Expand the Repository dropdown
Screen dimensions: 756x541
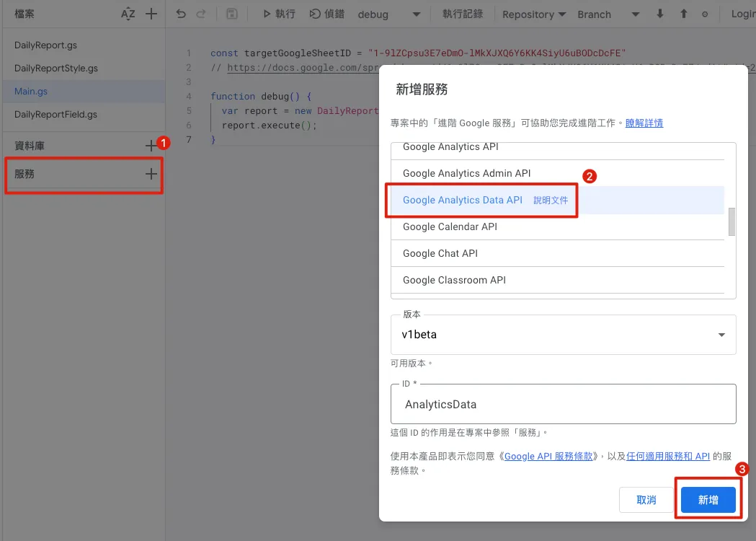point(534,14)
